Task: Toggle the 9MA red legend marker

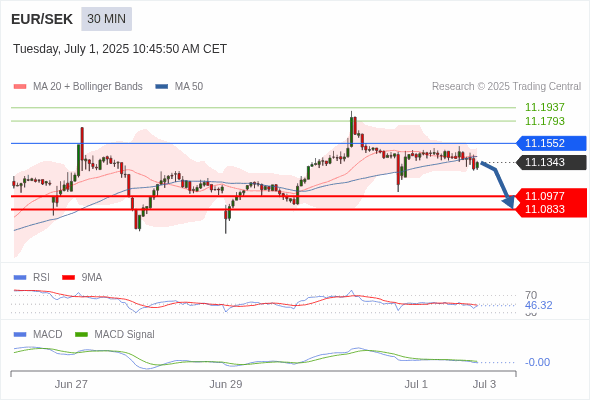Action: coord(68,277)
